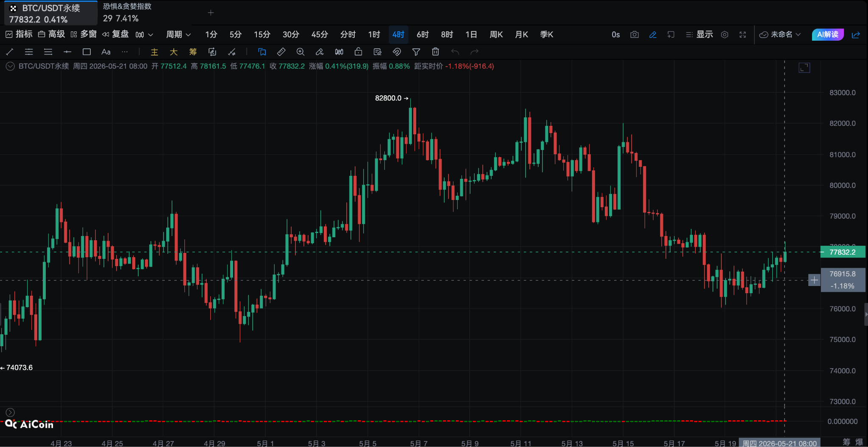Take a chart screenshot with camera icon
Image resolution: width=868 pixels, height=447 pixels.
(x=634, y=34)
